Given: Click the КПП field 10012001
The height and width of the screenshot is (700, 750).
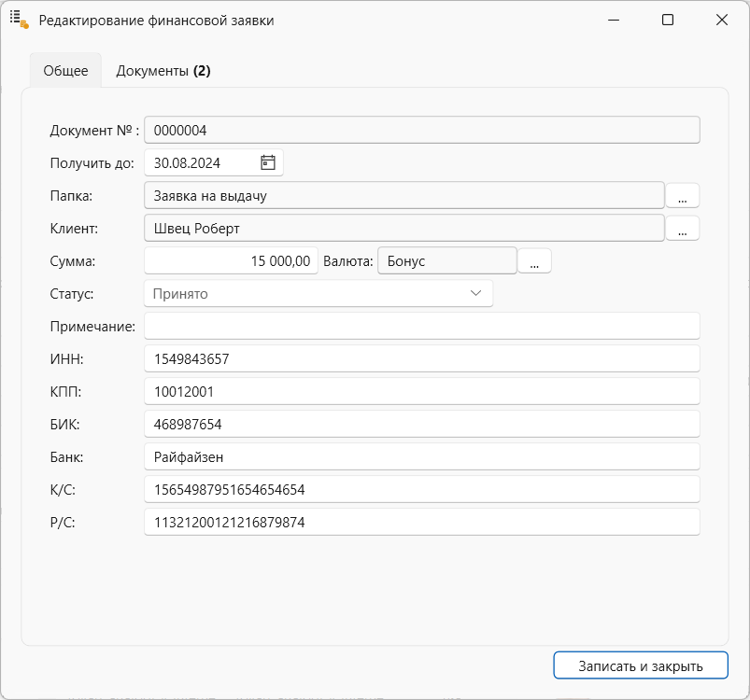Looking at the screenshot, I should (x=422, y=391).
